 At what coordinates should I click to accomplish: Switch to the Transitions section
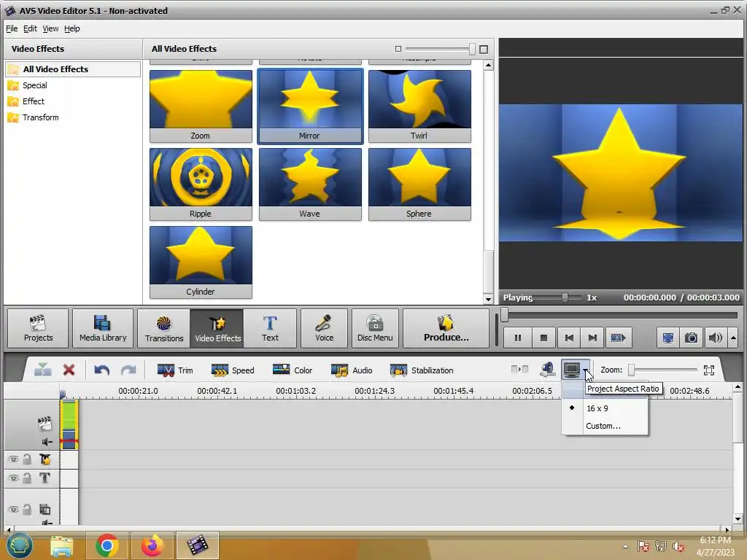point(164,328)
